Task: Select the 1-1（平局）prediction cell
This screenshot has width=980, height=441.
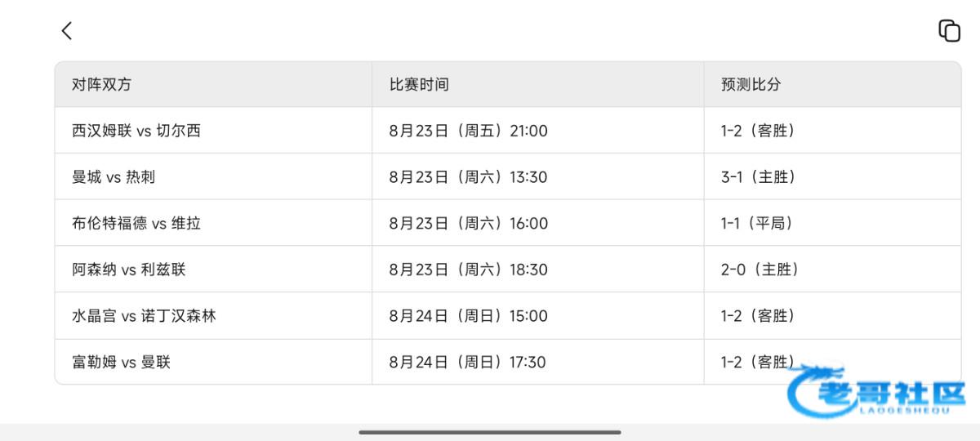Action: (757, 224)
